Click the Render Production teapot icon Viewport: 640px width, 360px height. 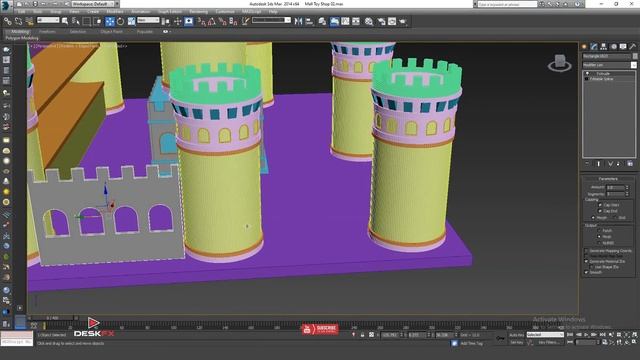tap(403, 21)
